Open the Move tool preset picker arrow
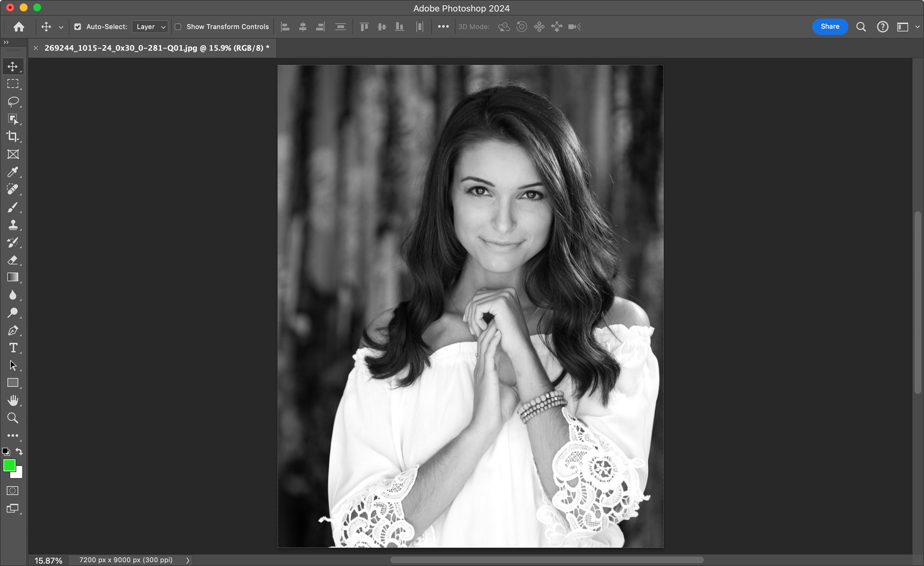The image size is (924, 566). 61,27
